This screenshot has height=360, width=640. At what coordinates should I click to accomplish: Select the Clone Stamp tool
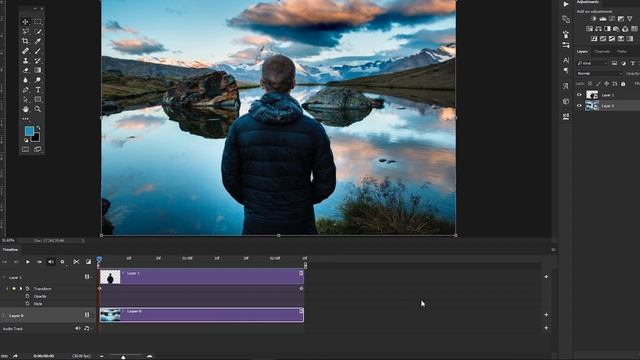click(x=25, y=61)
